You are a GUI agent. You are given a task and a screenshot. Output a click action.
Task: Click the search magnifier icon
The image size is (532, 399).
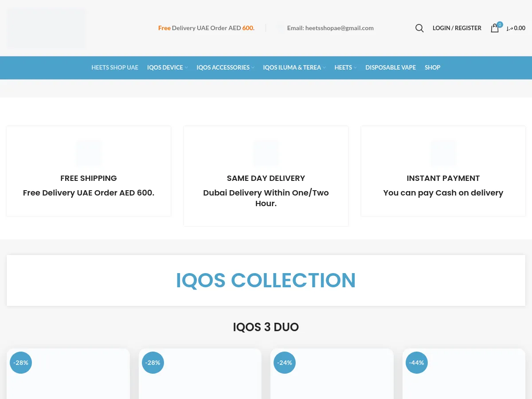click(419, 28)
